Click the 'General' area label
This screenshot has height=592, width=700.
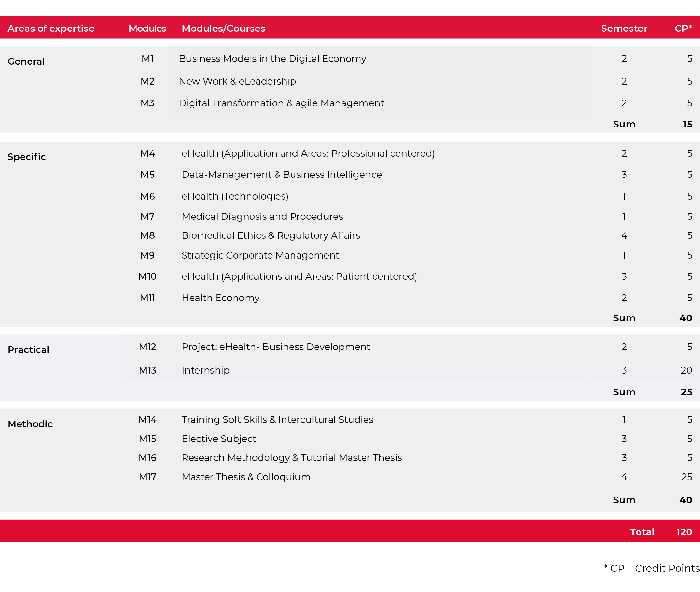click(x=26, y=62)
